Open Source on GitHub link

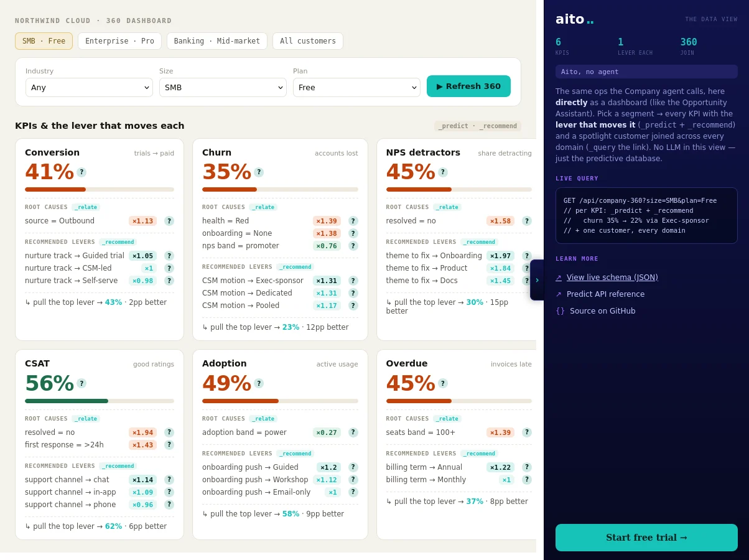tap(602, 311)
